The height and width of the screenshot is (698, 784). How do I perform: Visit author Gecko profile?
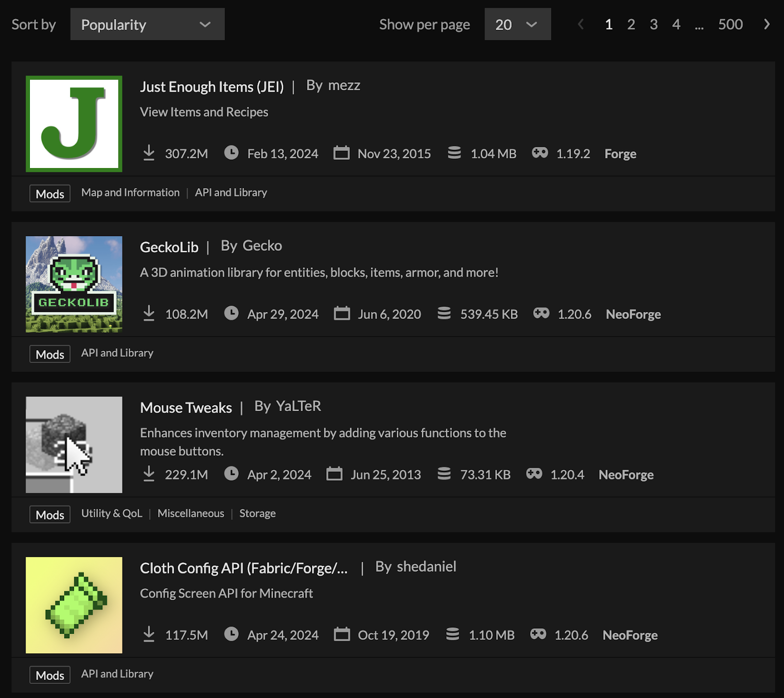(262, 245)
